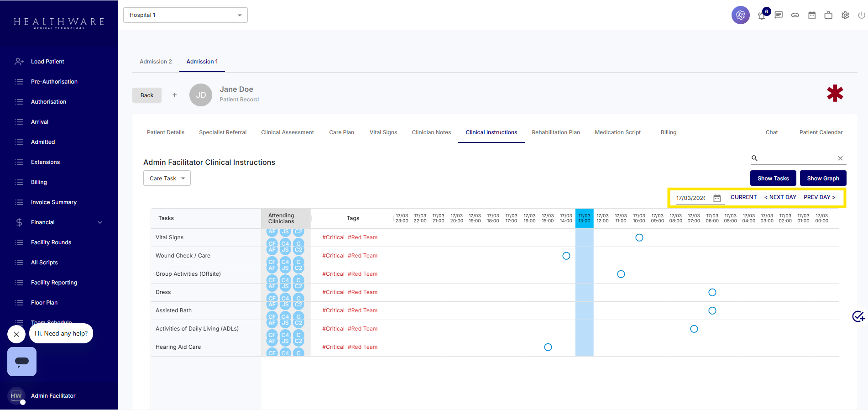Screen dimensions: 868x410
Task: Click the search input field
Action: (796, 158)
